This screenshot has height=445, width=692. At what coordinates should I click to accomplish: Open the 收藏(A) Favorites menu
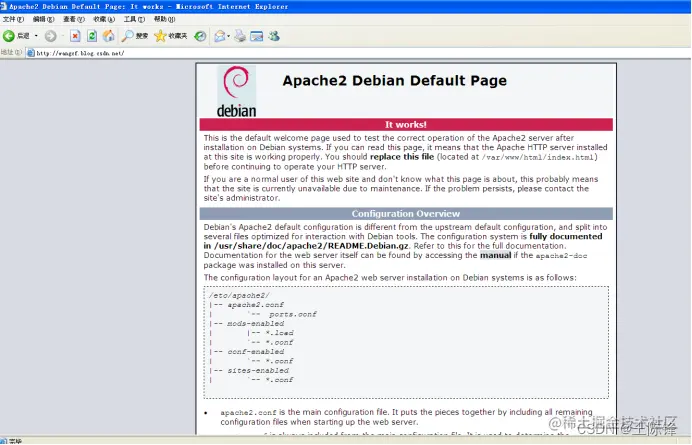tap(104, 19)
